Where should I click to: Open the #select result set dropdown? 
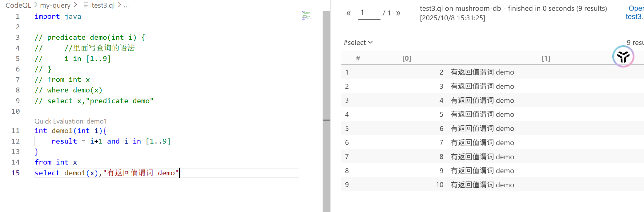pyautogui.click(x=358, y=43)
